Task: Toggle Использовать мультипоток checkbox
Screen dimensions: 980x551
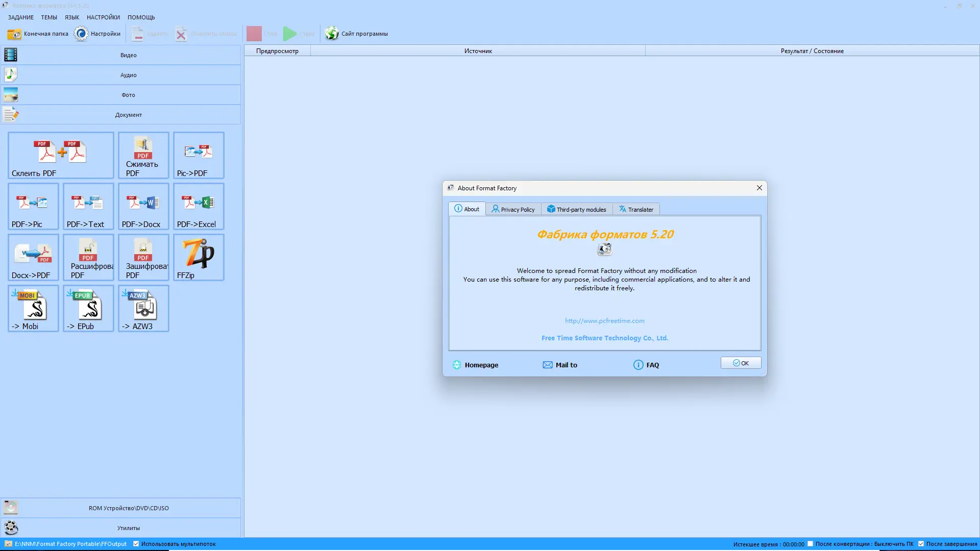Action: pos(136,544)
